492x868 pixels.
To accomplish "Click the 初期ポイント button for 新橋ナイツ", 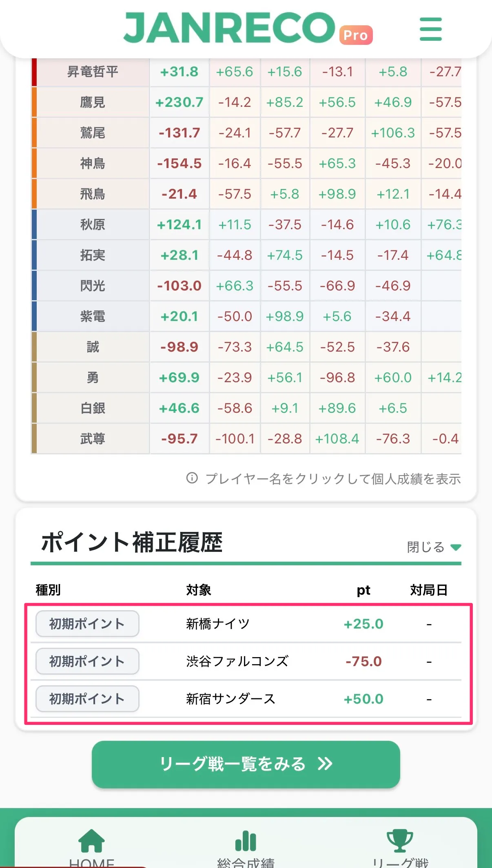I will point(87,624).
